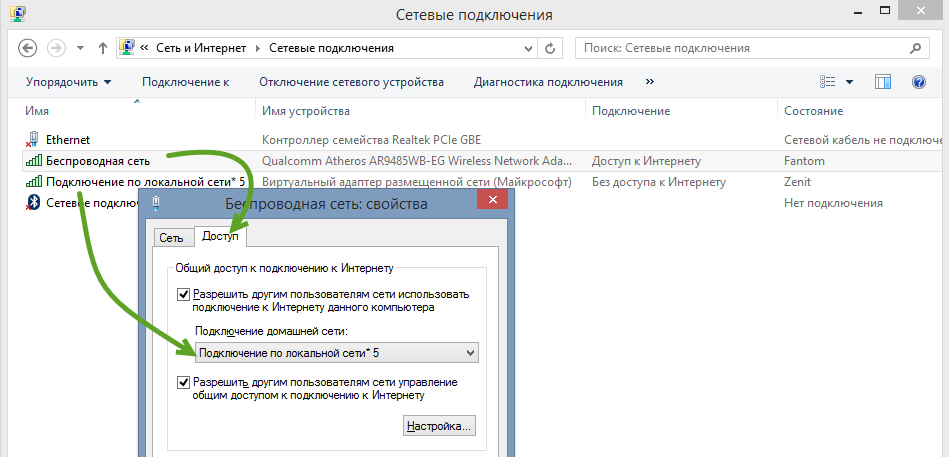
Task: Expand the Упорядочить menu
Action: (x=68, y=82)
